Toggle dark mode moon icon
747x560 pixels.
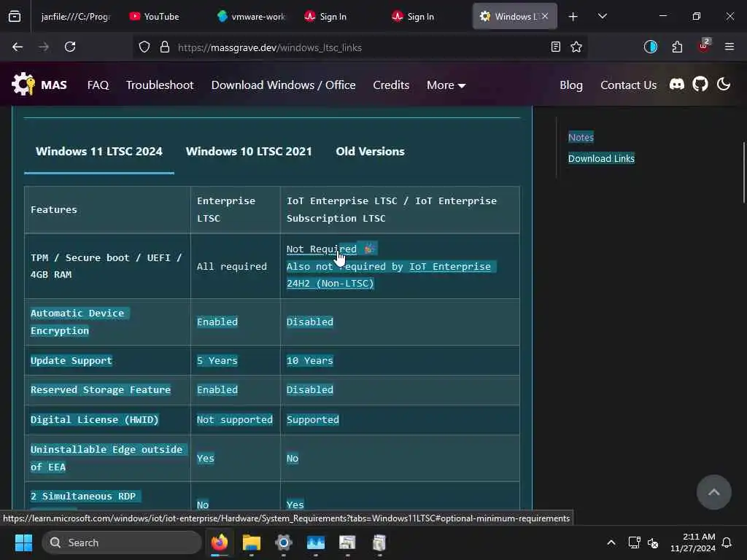point(723,85)
